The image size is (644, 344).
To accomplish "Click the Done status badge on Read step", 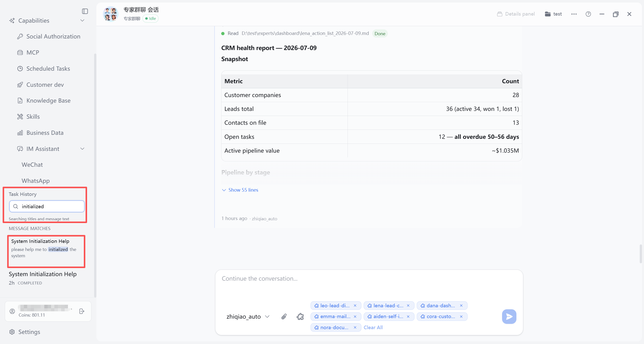I will pyautogui.click(x=380, y=33).
